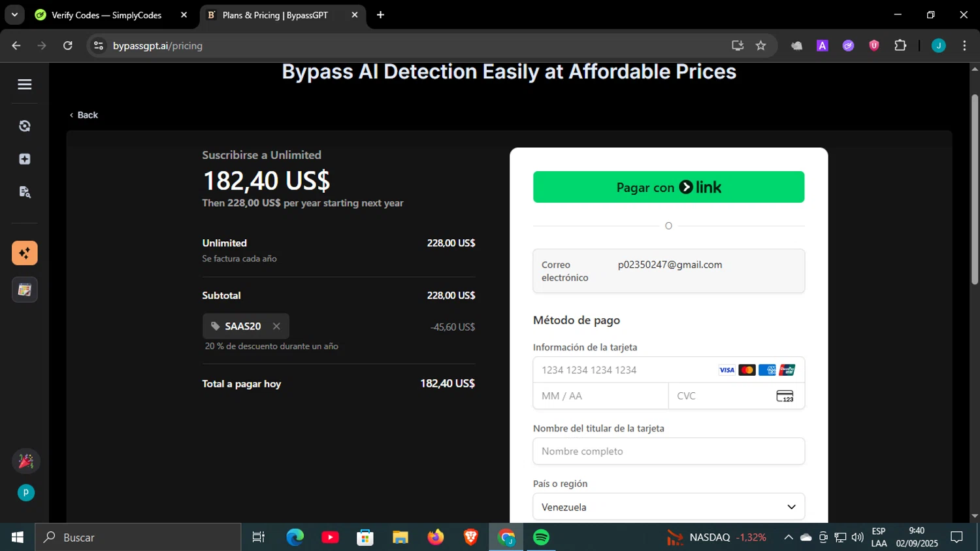Click the 9:40 clock and date

point(917,537)
